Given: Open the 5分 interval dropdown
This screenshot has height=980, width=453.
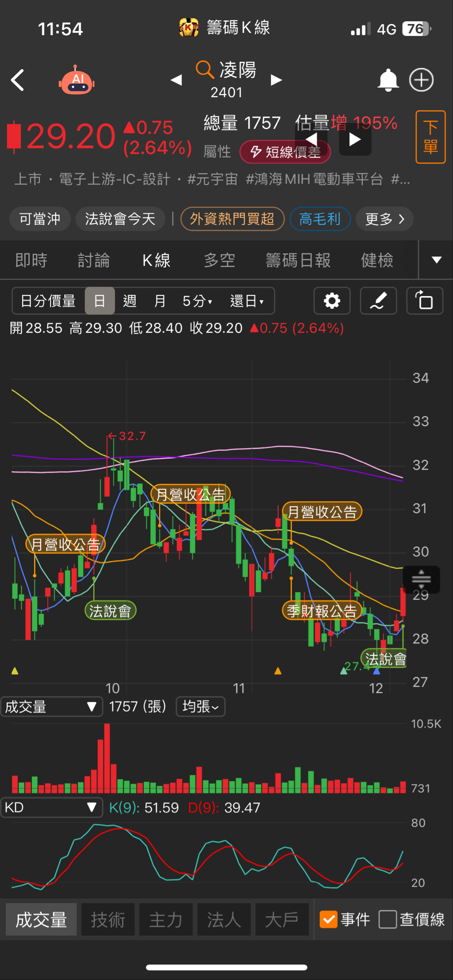Looking at the screenshot, I should click(x=198, y=301).
